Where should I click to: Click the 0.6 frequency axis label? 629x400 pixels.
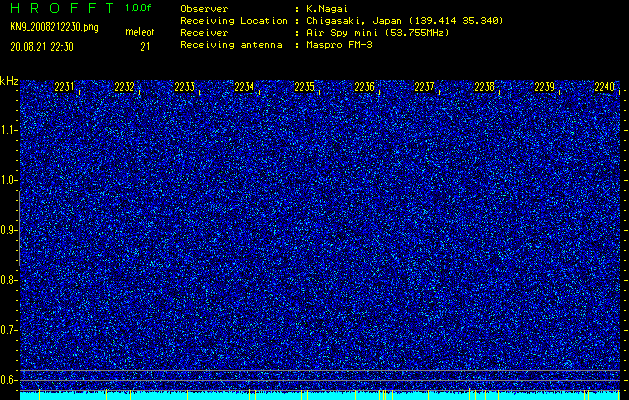(x=9, y=379)
